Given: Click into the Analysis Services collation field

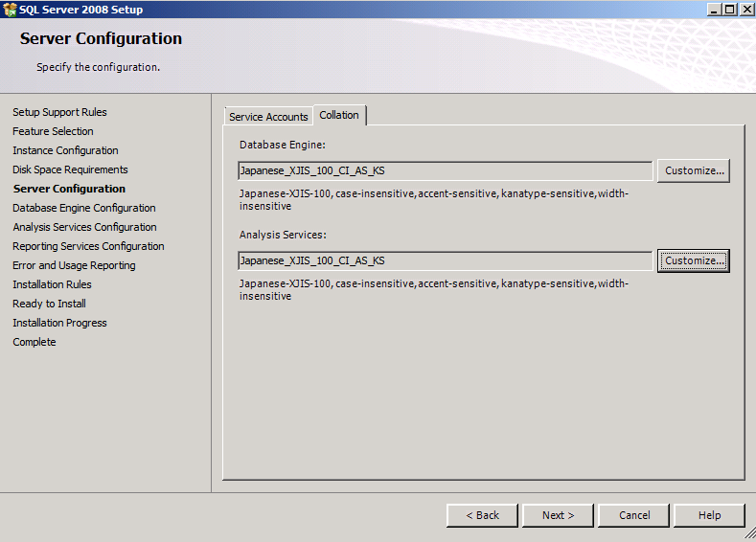Looking at the screenshot, I should 445,260.
